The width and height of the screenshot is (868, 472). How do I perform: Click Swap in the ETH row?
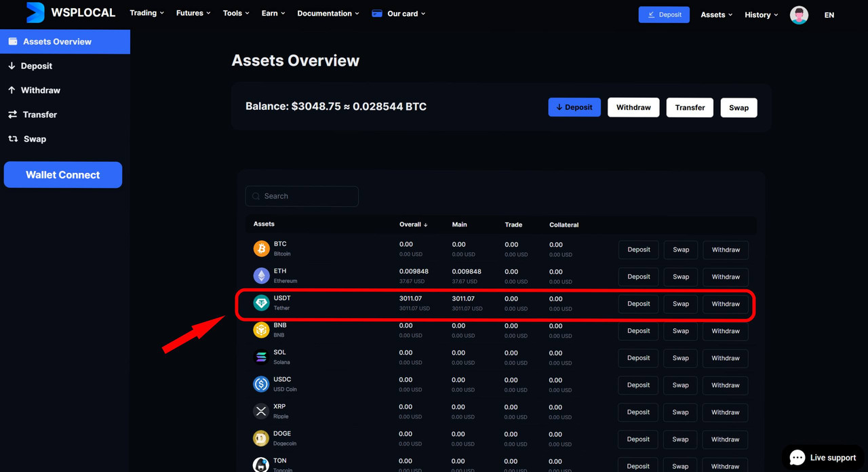(681, 277)
